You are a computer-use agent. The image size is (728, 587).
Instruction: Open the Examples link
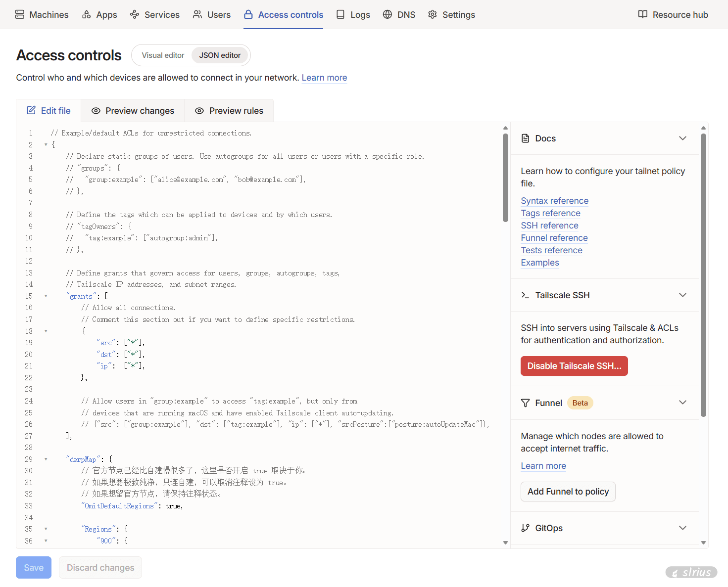[x=540, y=263]
